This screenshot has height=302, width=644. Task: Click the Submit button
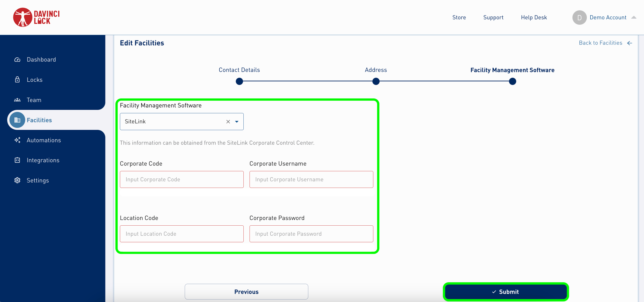click(506, 292)
